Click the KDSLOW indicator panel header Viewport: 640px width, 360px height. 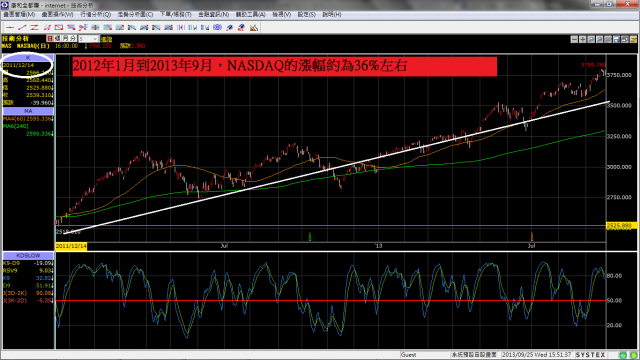[x=28, y=256]
